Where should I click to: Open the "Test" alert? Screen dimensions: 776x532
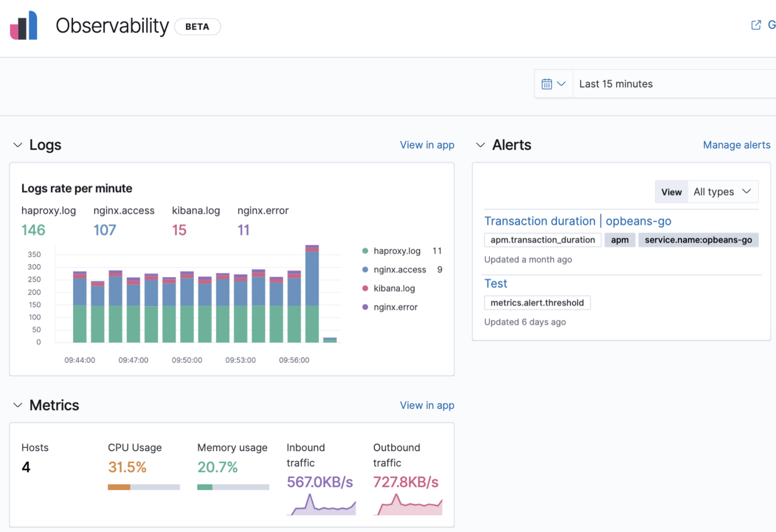(x=496, y=283)
